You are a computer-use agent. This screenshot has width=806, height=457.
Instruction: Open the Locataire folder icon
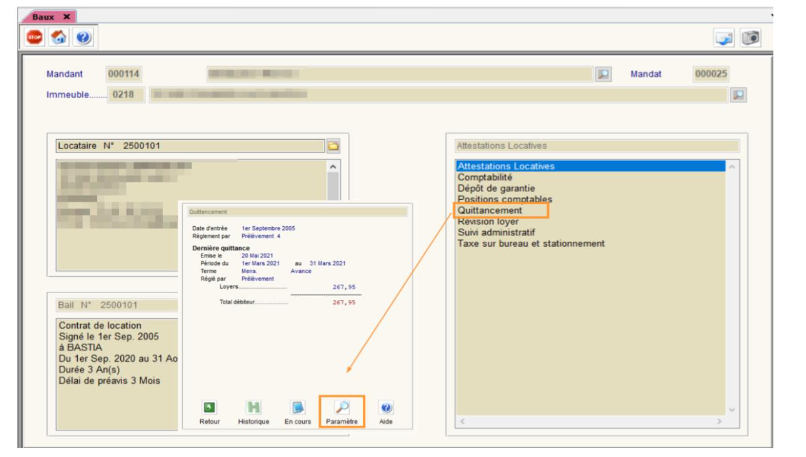pos(333,146)
